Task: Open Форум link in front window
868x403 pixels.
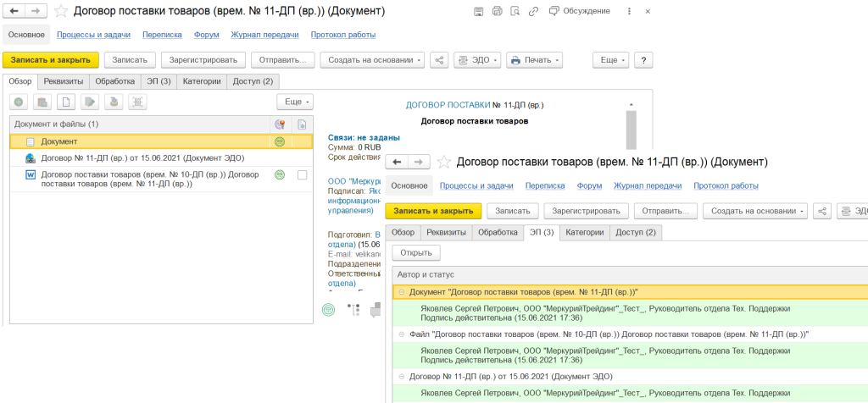Action: [x=590, y=185]
